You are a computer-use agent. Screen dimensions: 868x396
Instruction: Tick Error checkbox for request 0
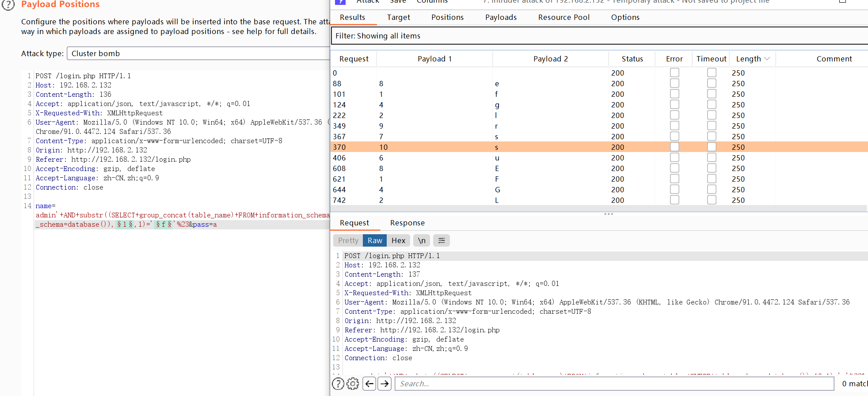tap(674, 72)
